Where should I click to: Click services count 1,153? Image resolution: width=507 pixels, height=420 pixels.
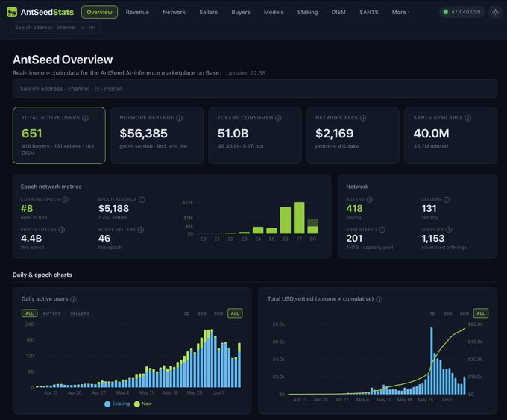tap(433, 239)
